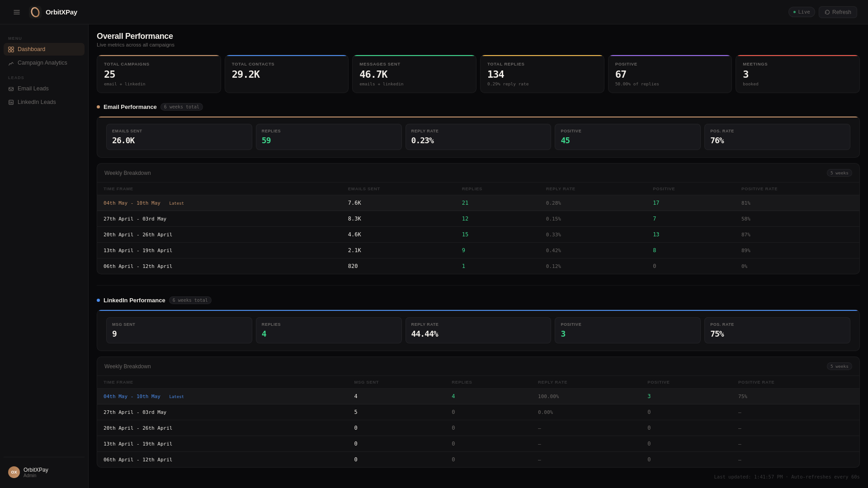Select the Total Campaigns card
This screenshot has height=488, width=868.
click(159, 74)
